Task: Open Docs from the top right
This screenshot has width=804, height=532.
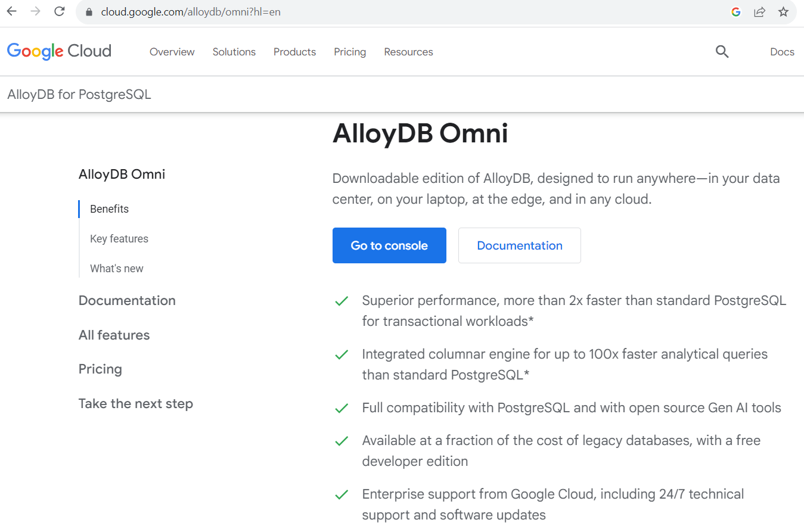Action: coord(782,52)
